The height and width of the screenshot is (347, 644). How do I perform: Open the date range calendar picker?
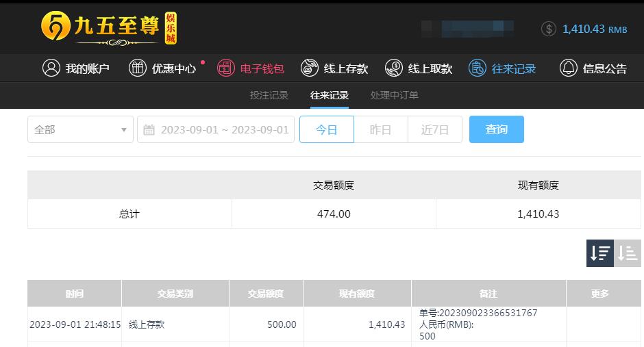click(216, 129)
